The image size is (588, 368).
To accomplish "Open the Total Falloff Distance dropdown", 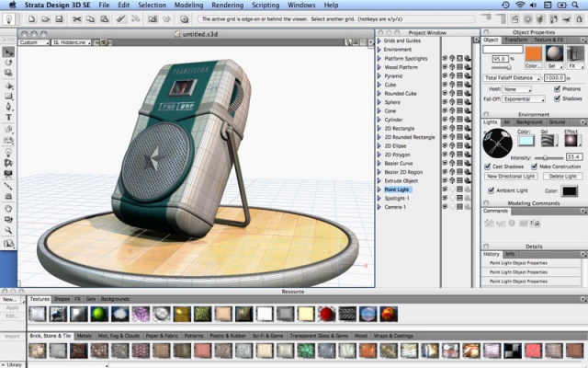I will pyautogui.click(x=512, y=77).
